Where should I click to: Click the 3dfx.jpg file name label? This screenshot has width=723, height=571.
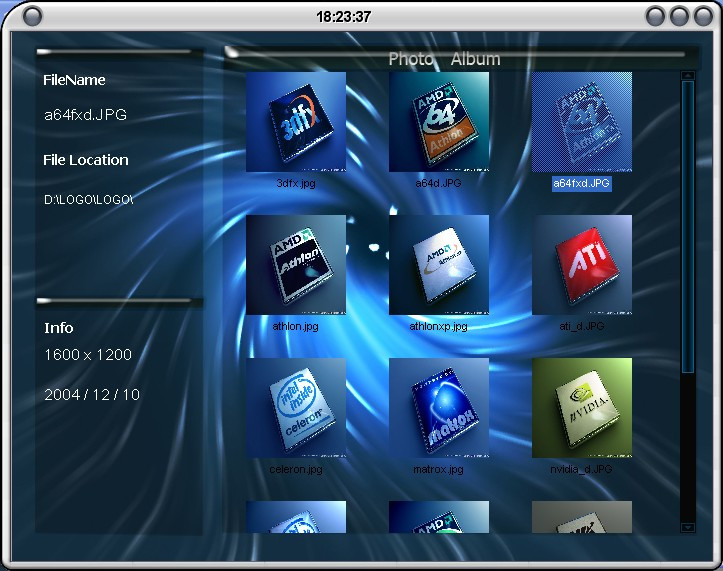296,183
